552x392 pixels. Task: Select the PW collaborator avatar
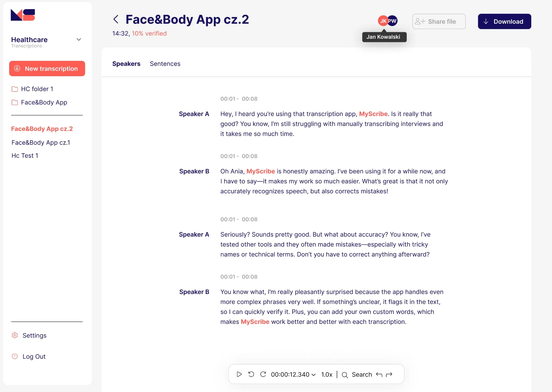(x=392, y=21)
